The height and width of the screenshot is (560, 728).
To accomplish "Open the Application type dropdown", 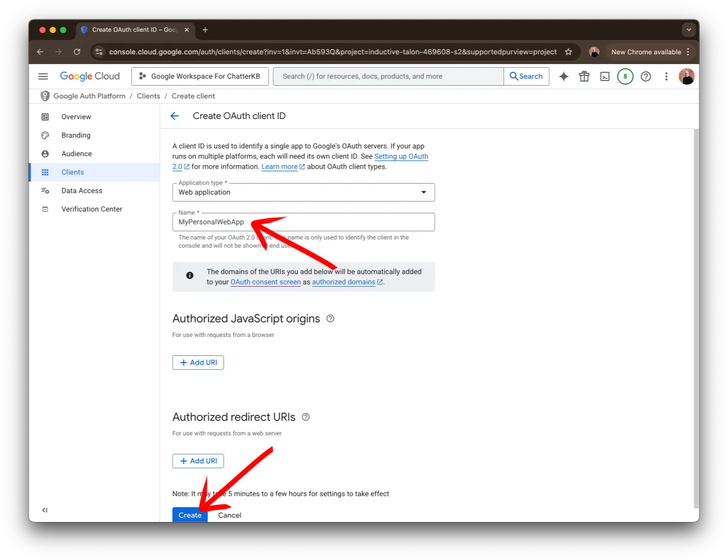I will coord(304,192).
